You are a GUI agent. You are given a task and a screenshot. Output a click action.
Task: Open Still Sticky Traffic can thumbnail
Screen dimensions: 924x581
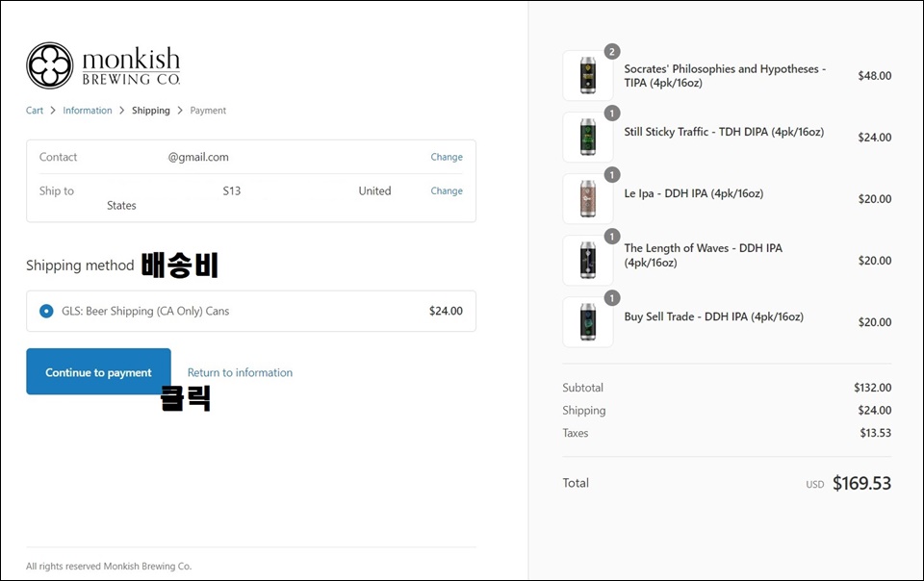pyautogui.click(x=587, y=138)
